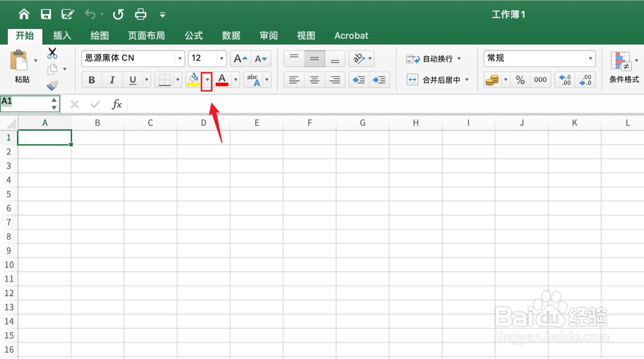644x359 pixels.
Task: Activate the format painter brush
Action: [x=52, y=85]
